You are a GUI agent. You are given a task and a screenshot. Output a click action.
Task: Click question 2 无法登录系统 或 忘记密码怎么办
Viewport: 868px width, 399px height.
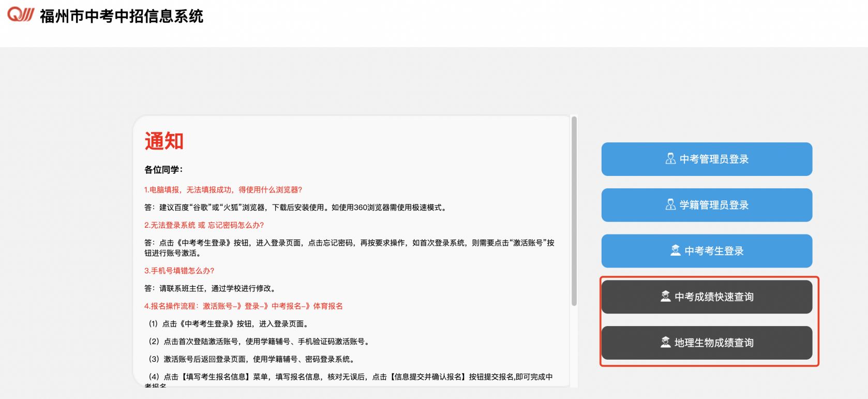point(204,225)
